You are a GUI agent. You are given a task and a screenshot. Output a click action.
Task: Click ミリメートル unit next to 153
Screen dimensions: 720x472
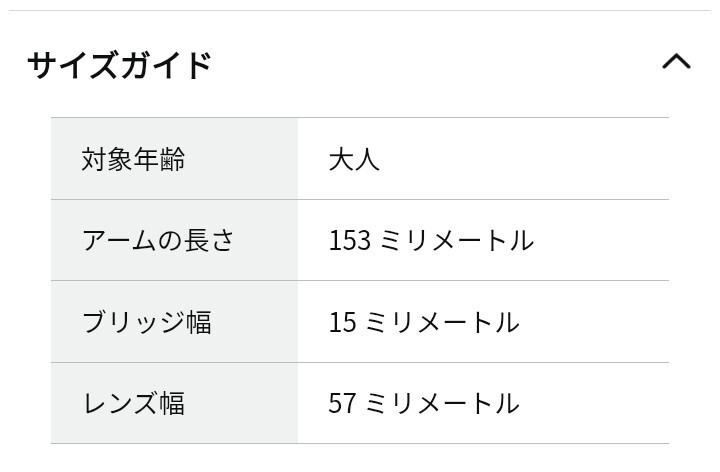point(456,241)
